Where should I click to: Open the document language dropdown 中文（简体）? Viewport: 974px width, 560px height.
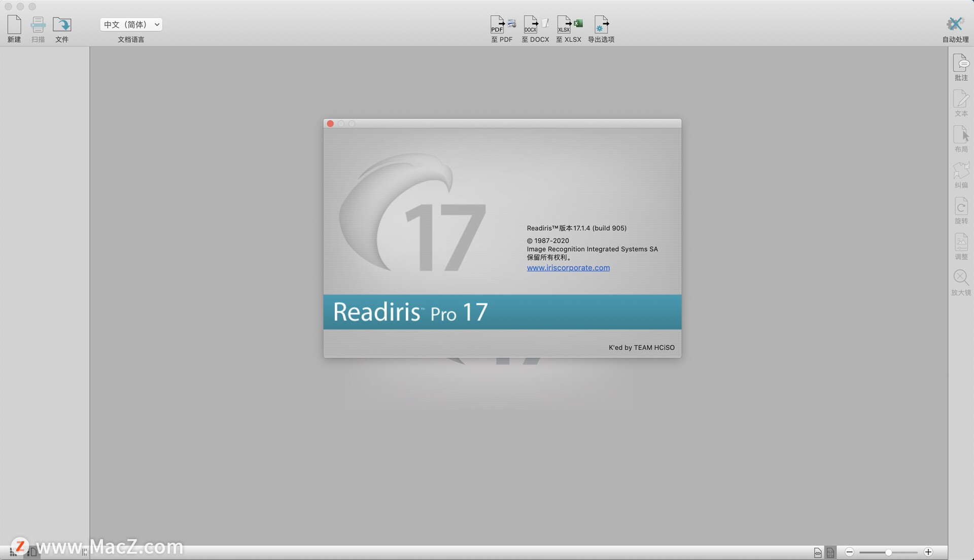131,24
